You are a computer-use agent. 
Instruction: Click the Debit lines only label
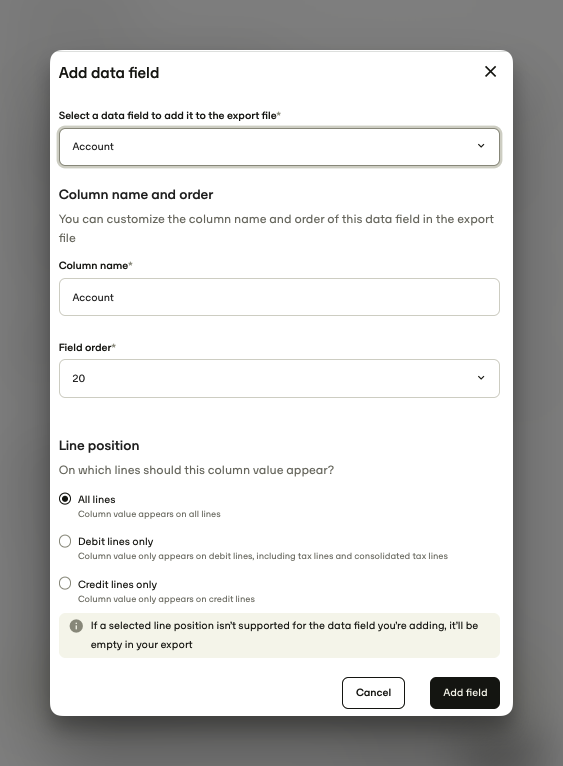116,542
